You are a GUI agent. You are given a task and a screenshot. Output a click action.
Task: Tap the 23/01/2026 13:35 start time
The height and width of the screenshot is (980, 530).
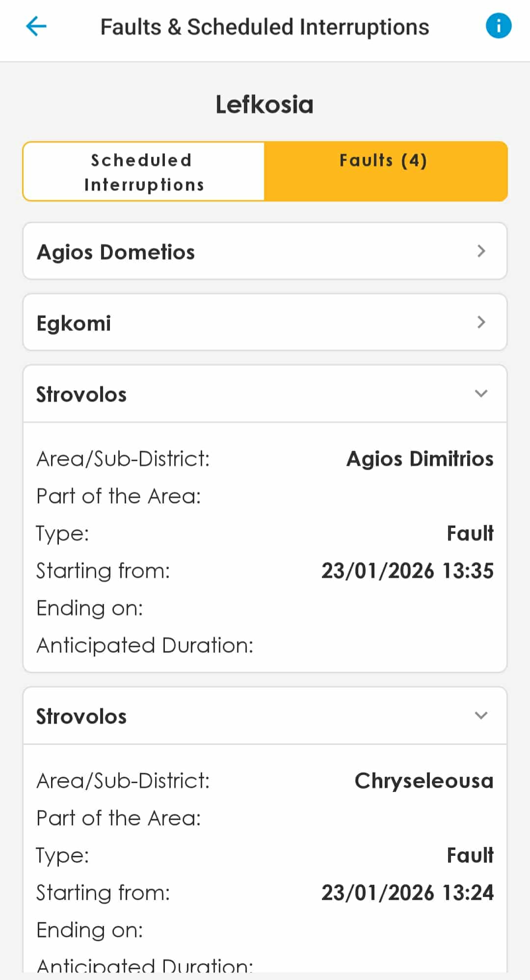pyautogui.click(x=407, y=571)
